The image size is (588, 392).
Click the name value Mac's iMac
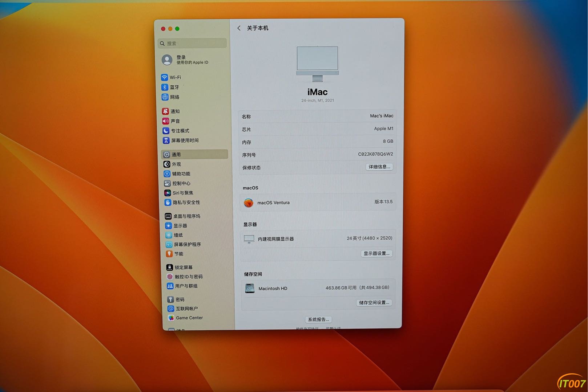(382, 116)
